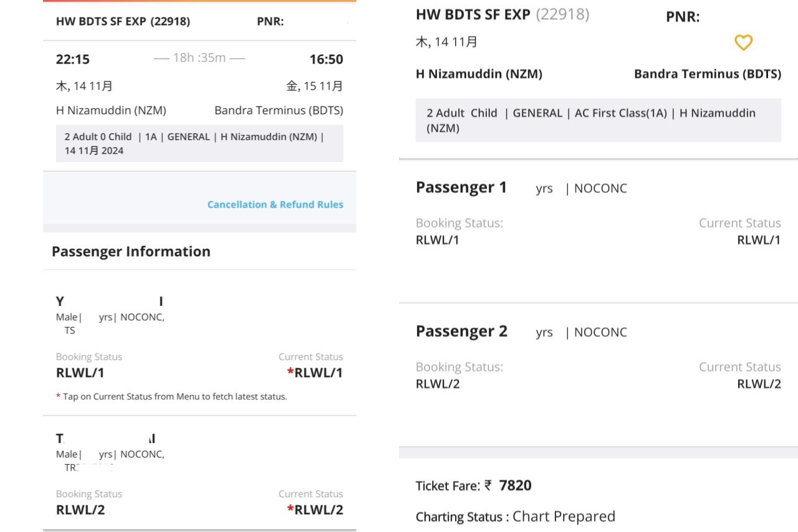The image size is (798, 532).
Task: Click the red asterisk beside RLWL/2 status
Action: 290,510
